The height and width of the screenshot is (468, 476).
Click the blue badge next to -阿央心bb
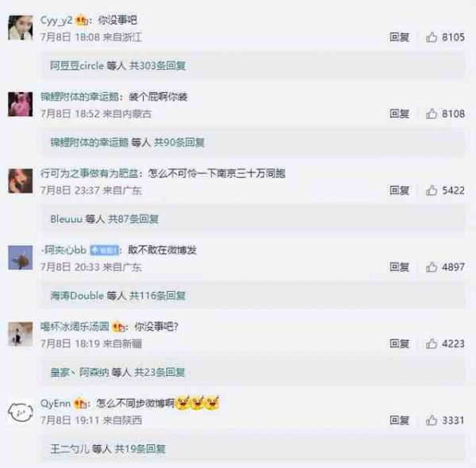[105, 250]
